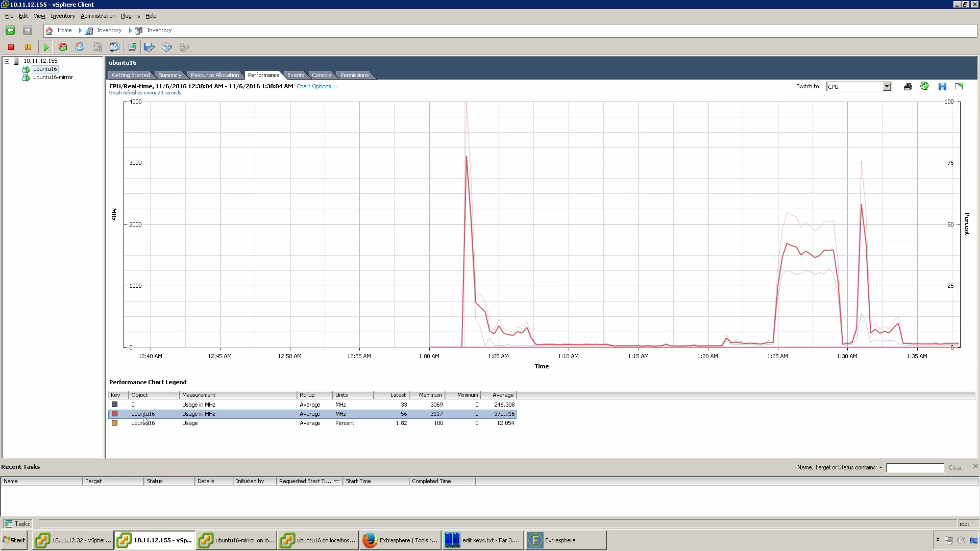Collapse the 10.11.12.155 host tree node

coord(7,61)
